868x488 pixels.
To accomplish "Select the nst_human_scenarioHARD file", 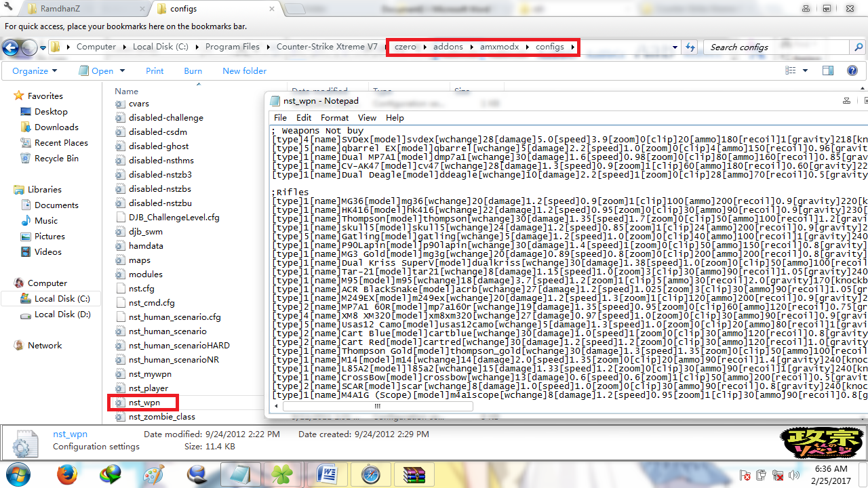I will pyautogui.click(x=172, y=345).
